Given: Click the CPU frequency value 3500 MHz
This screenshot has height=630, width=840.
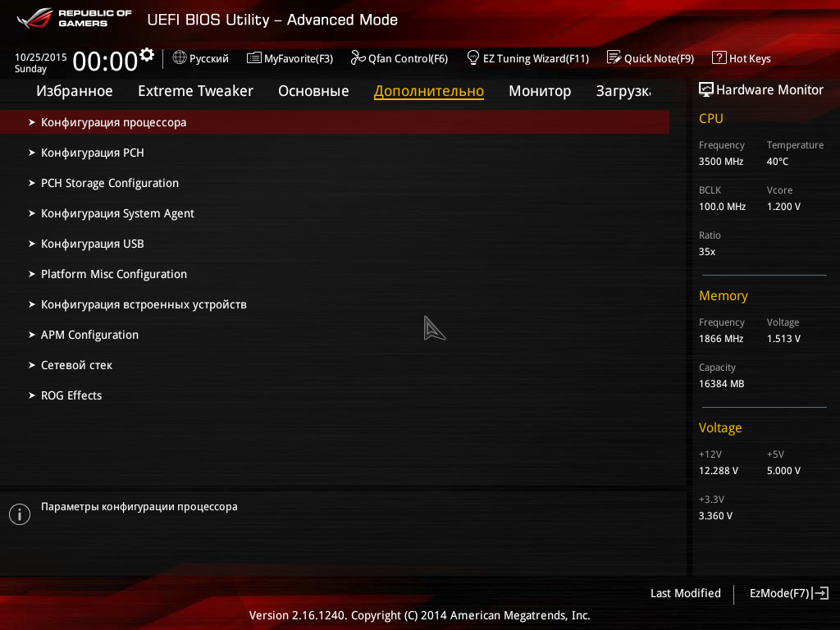Looking at the screenshot, I should point(720,162).
